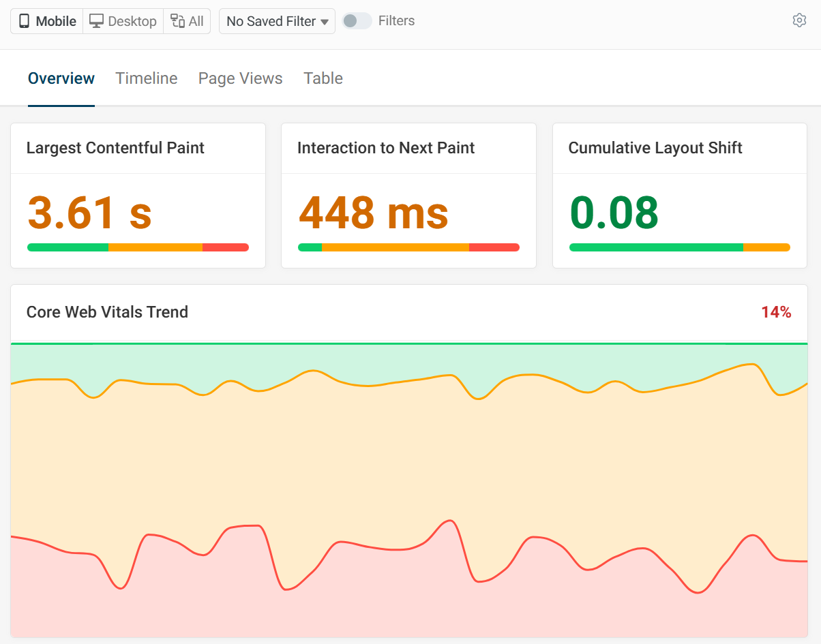The image size is (821, 644).
Task: Click the green segment of the LCP bar
Action: tap(67, 247)
